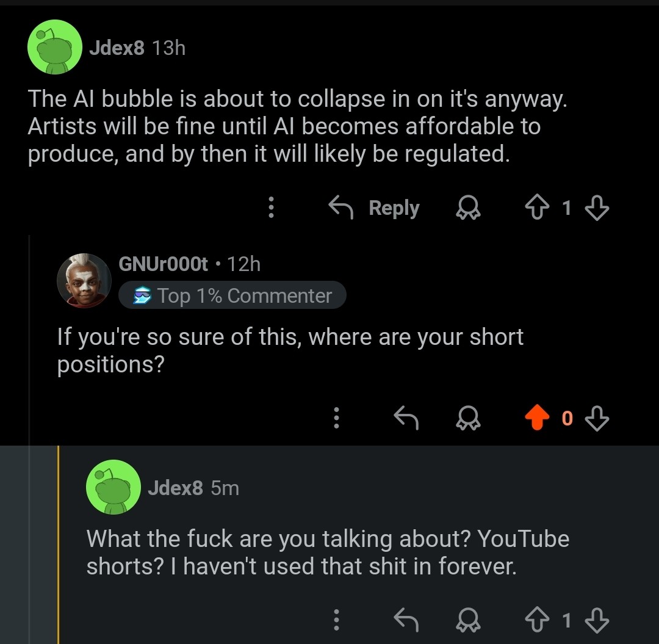Give award to the AI bubble comment
The height and width of the screenshot is (644, 659).
coord(469,208)
